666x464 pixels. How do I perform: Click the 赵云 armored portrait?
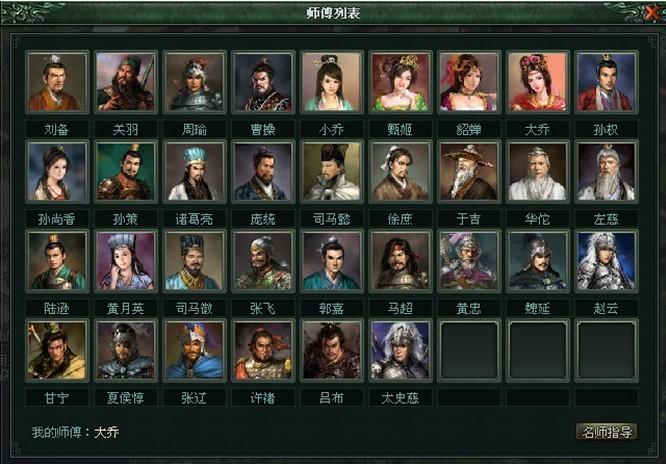(x=607, y=261)
